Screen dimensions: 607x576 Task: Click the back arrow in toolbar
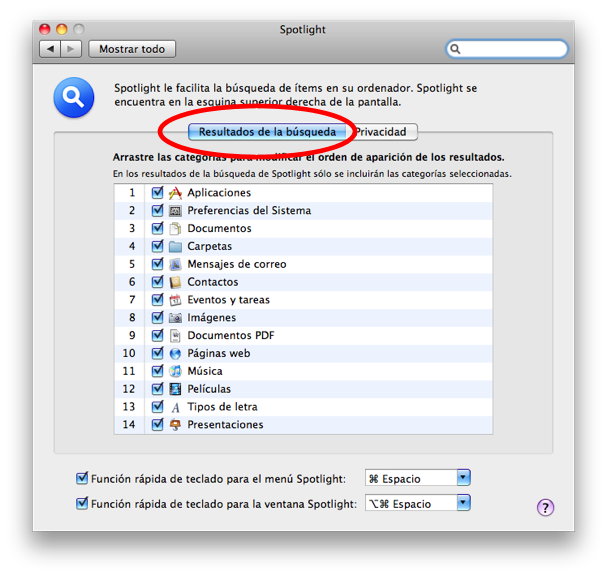[50, 49]
